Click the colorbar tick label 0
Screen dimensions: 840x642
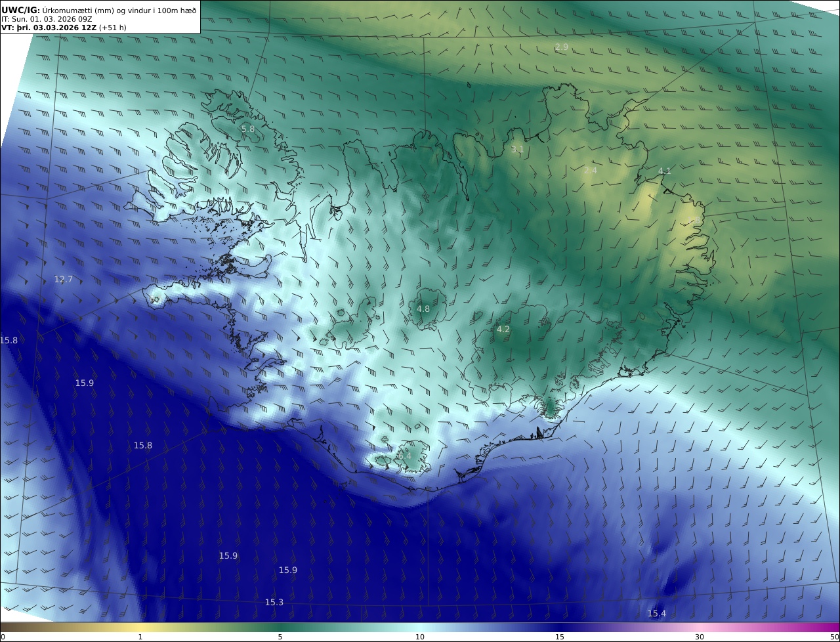point(3,637)
